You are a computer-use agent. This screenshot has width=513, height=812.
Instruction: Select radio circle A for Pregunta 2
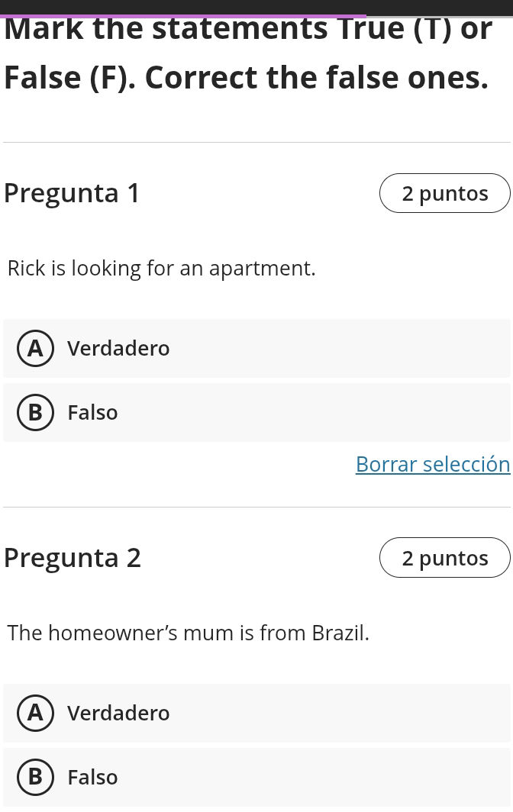click(35, 714)
